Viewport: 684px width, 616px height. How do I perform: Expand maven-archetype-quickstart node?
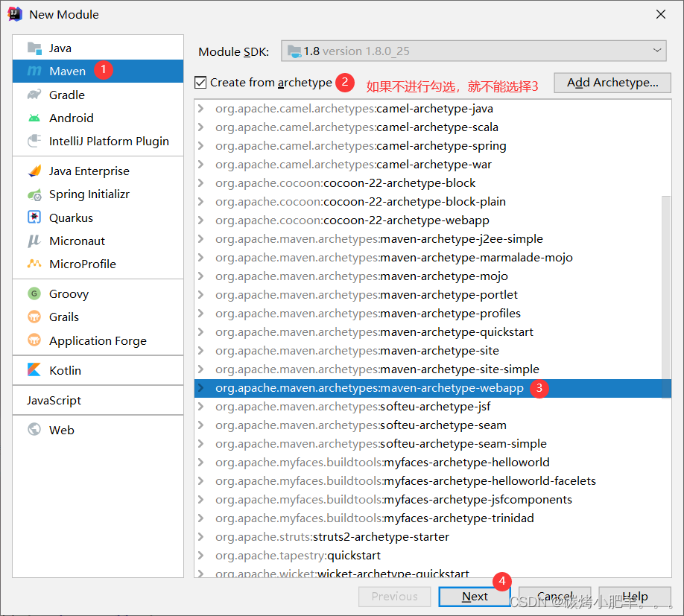click(x=200, y=332)
